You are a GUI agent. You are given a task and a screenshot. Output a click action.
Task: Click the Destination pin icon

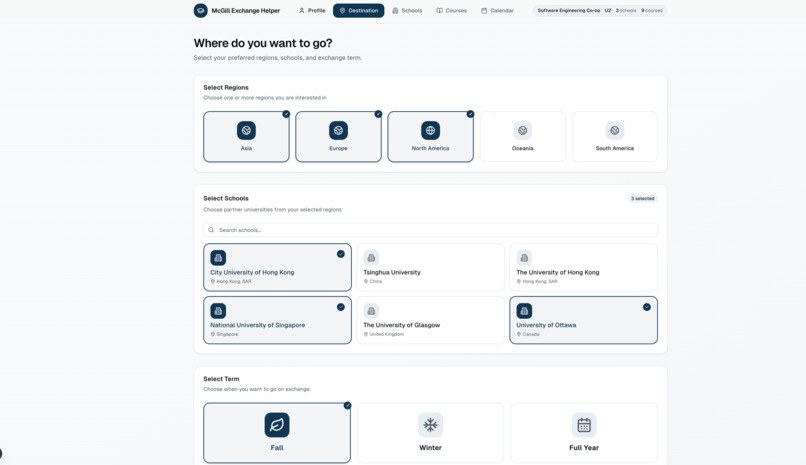pyautogui.click(x=342, y=10)
